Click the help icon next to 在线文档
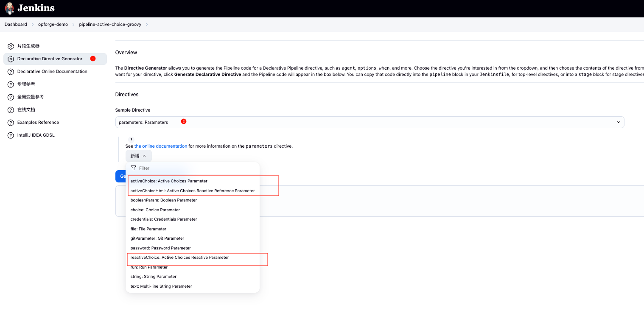The image size is (644, 325). 11,110
